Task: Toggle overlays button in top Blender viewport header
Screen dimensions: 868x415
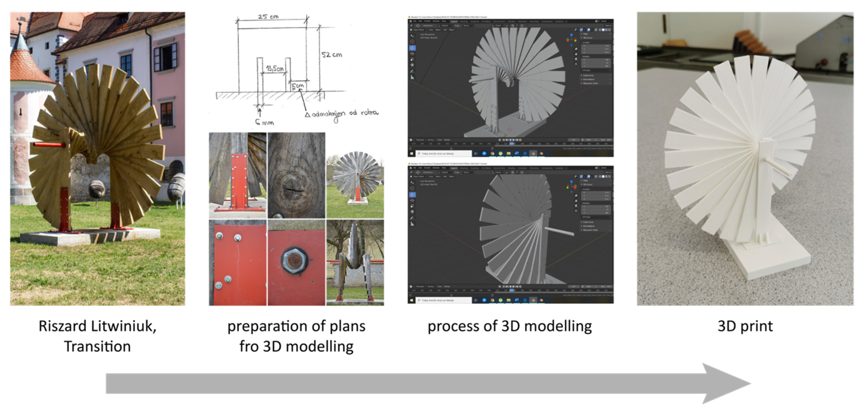Action: 589,30
